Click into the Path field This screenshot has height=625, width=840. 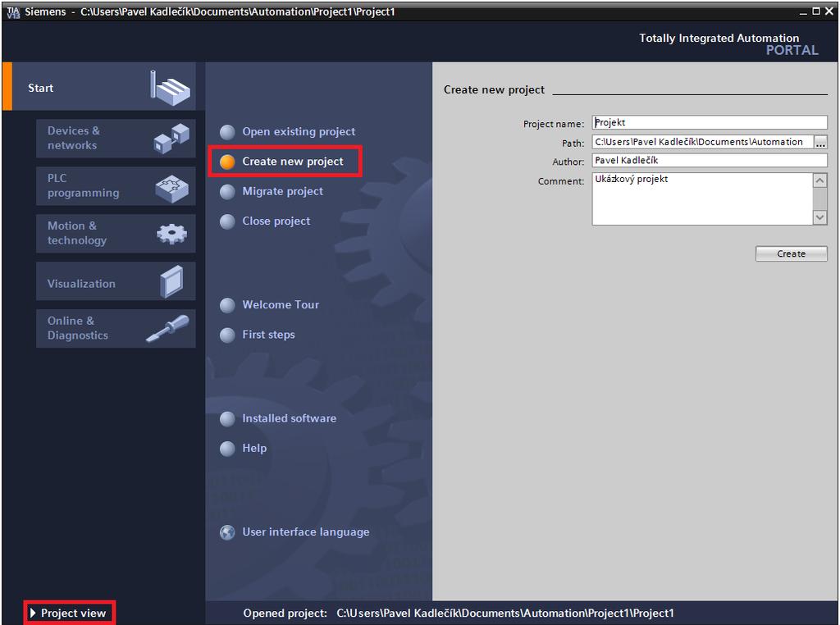coord(703,142)
